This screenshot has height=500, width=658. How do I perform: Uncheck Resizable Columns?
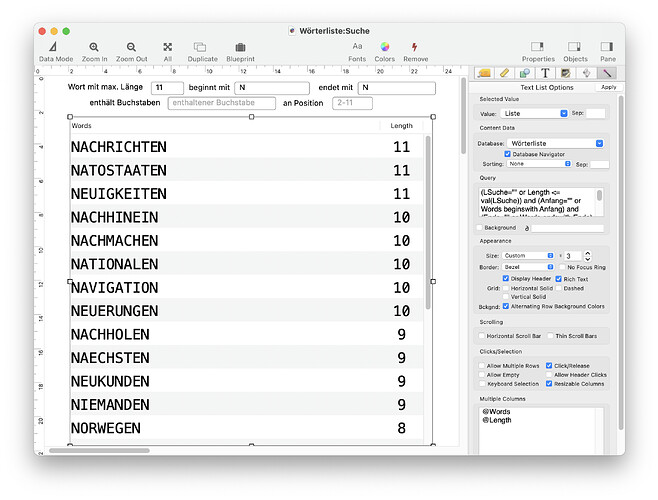click(549, 384)
